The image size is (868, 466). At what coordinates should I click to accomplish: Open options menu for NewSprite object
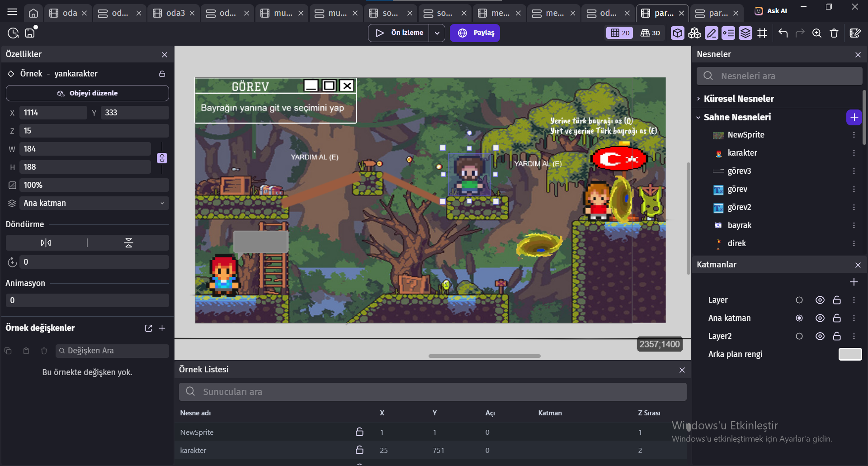(x=854, y=135)
